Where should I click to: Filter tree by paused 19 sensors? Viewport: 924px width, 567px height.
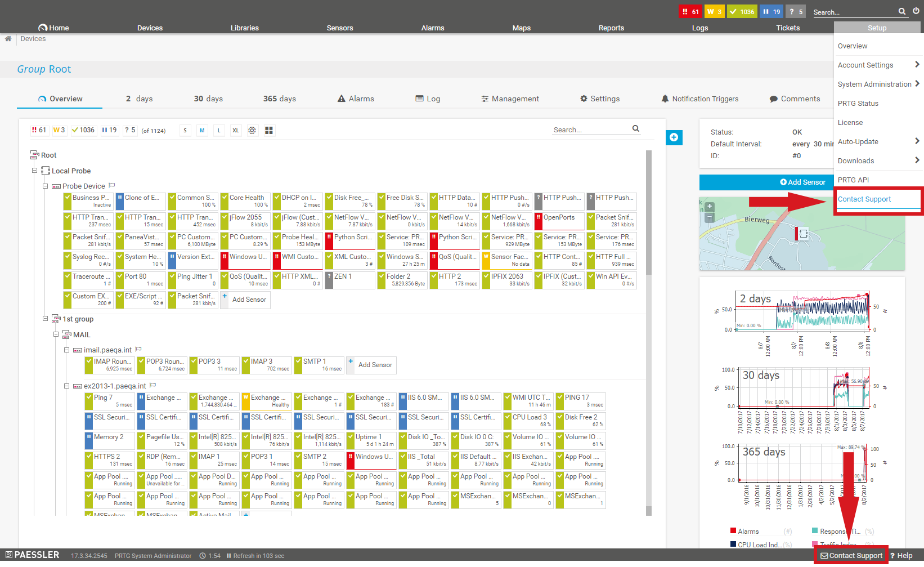coord(109,130)
